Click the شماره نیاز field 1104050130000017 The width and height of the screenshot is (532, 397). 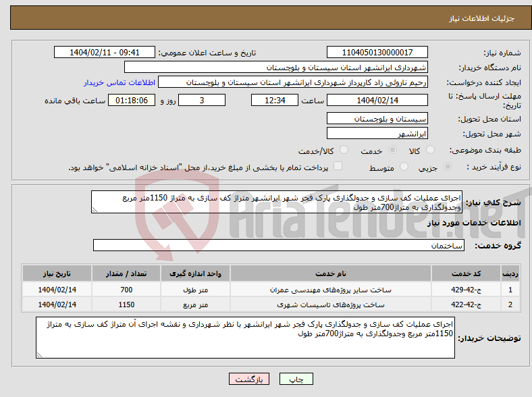[x=377, y=52]
